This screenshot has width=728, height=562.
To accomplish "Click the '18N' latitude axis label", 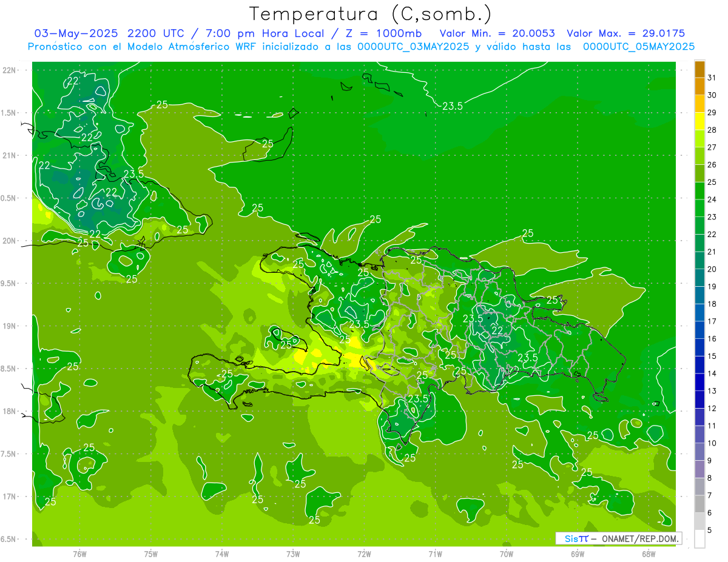I will coord(10,411).
